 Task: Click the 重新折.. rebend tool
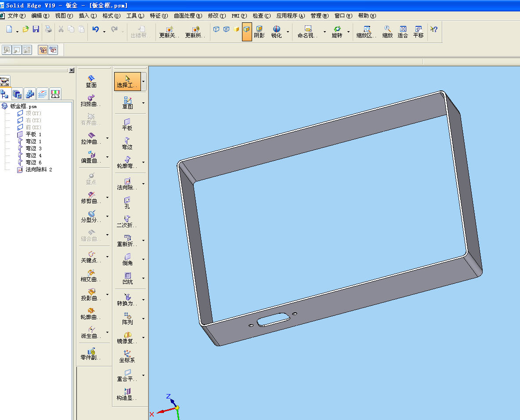127,240
